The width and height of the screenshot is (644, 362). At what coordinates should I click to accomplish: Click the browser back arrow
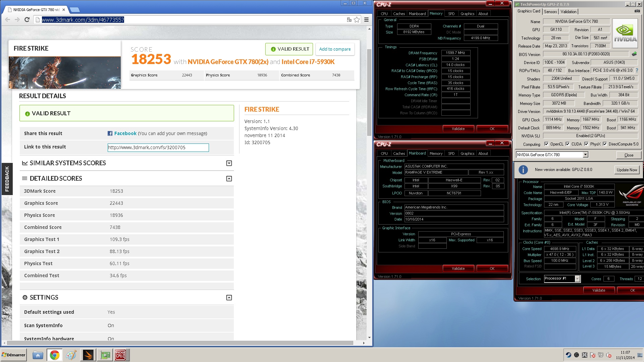(x=7, y=20)
